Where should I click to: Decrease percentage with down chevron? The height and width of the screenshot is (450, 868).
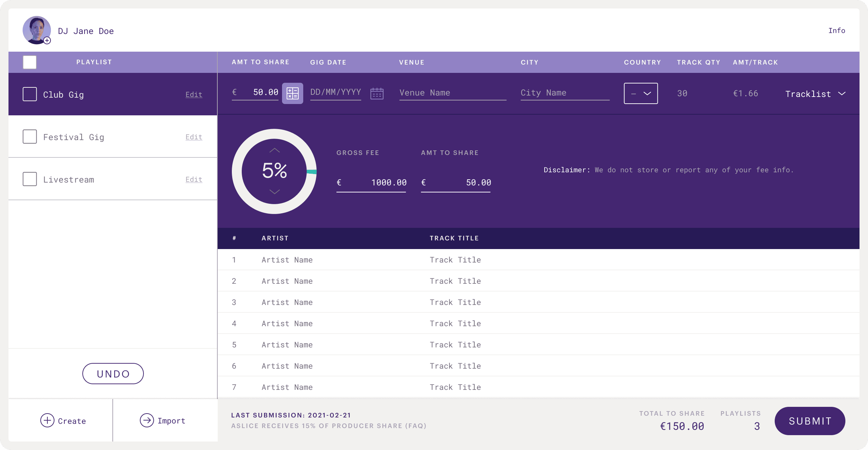coord(275,192)
